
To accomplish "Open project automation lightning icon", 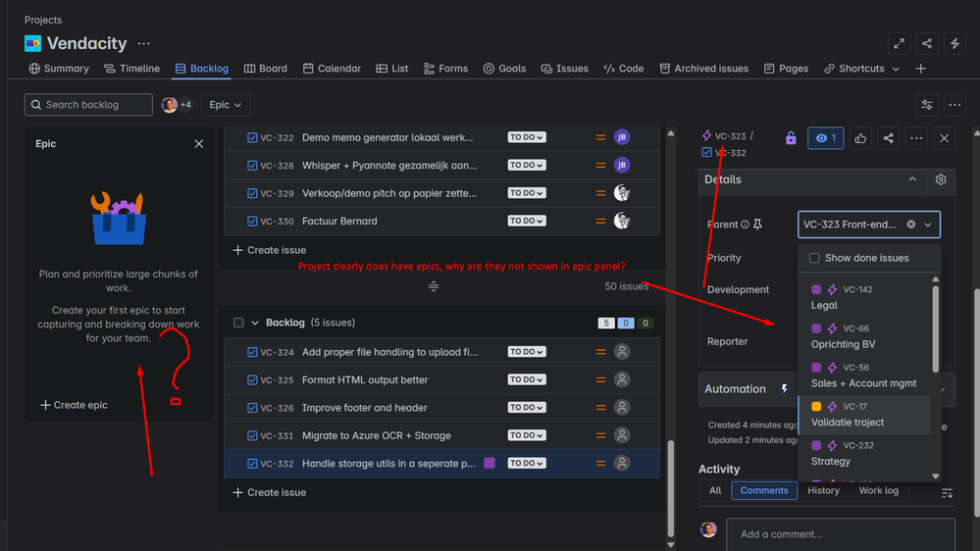I will tap(954, 44).
